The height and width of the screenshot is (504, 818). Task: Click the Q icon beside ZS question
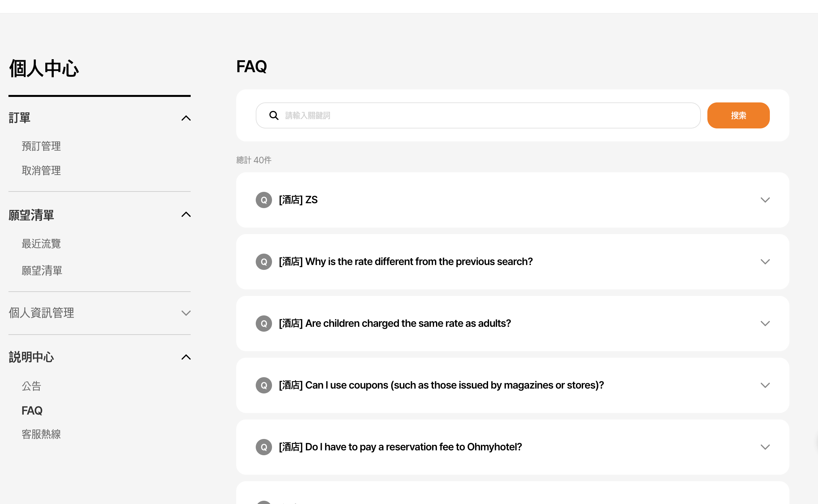point(264,200)
